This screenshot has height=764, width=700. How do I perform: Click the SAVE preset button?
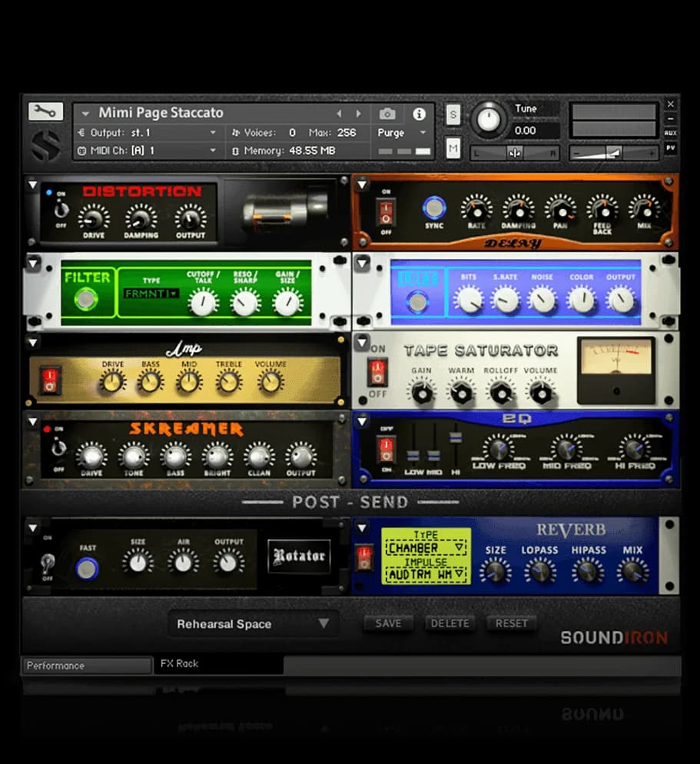click(x=388, y=623)
